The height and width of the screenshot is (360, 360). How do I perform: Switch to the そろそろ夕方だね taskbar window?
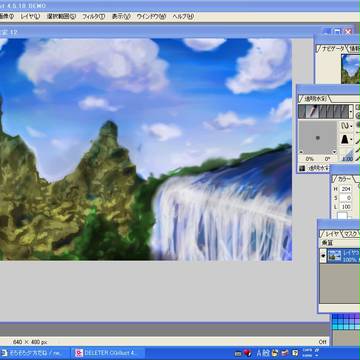tap(35, 353)
